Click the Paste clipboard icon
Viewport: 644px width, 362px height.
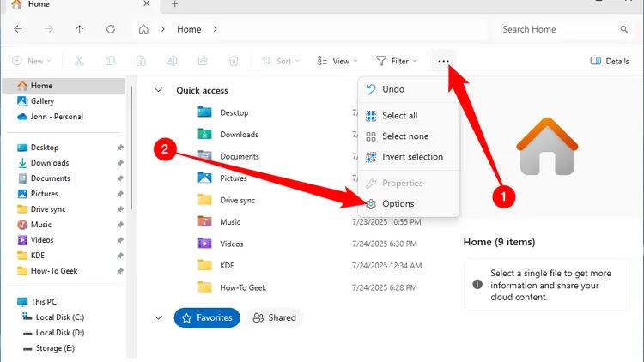click(x=141, y=61)
